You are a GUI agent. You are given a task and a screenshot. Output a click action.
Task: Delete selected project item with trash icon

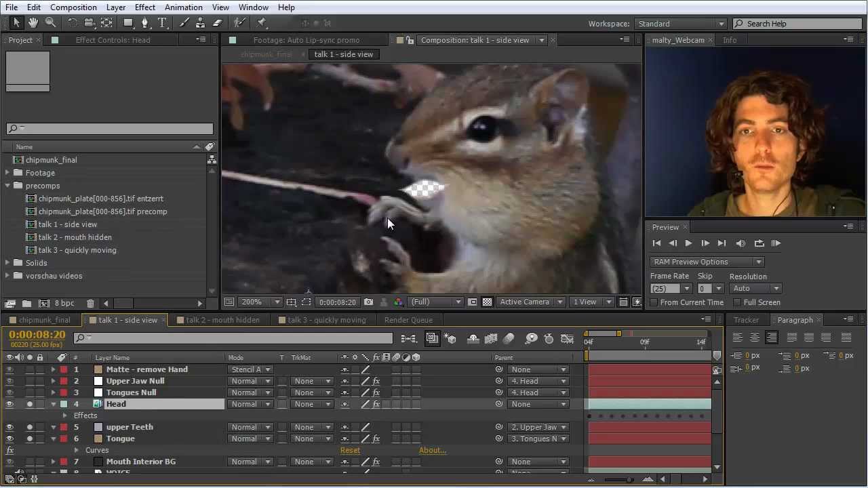point(90,303)
